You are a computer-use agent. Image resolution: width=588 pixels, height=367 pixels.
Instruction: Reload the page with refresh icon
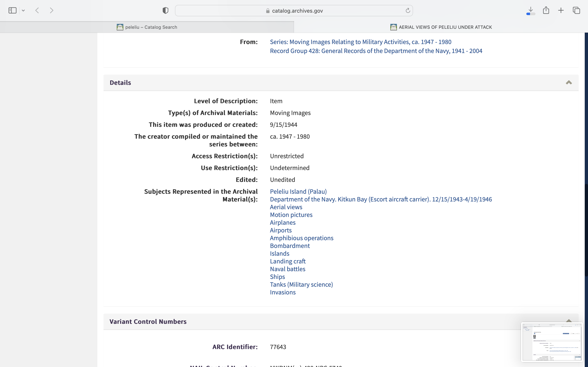(x=408, y=10)
